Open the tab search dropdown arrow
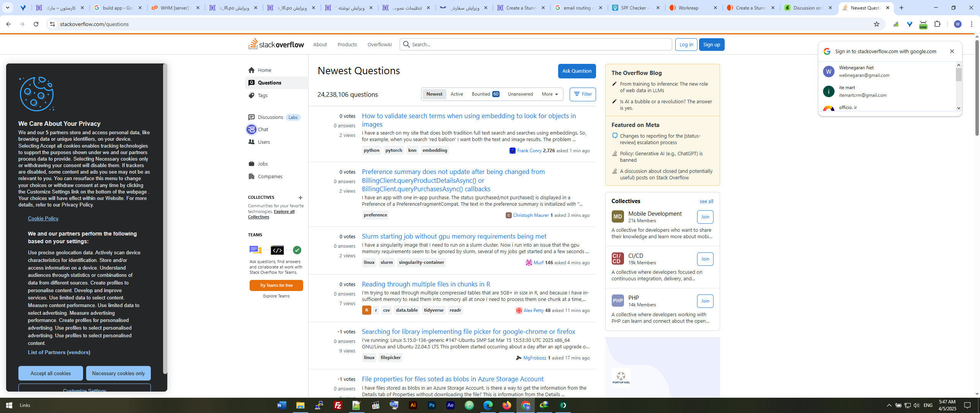This screenshot has width=980, height=413. click(8, 8)
